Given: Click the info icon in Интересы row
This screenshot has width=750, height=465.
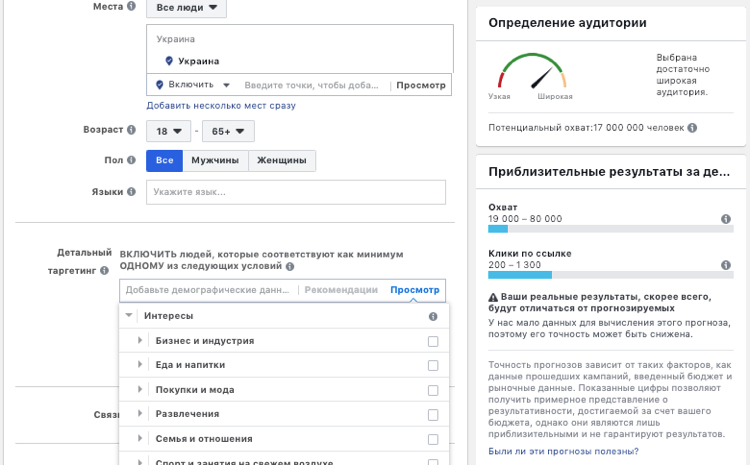Looking at the screenshot, I should click(433, 316).
